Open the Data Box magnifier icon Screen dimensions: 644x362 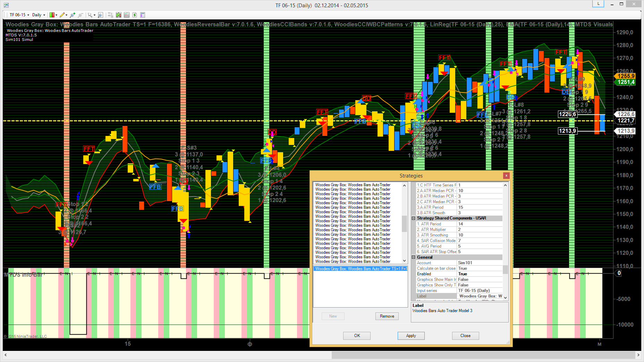pos(100,15)
